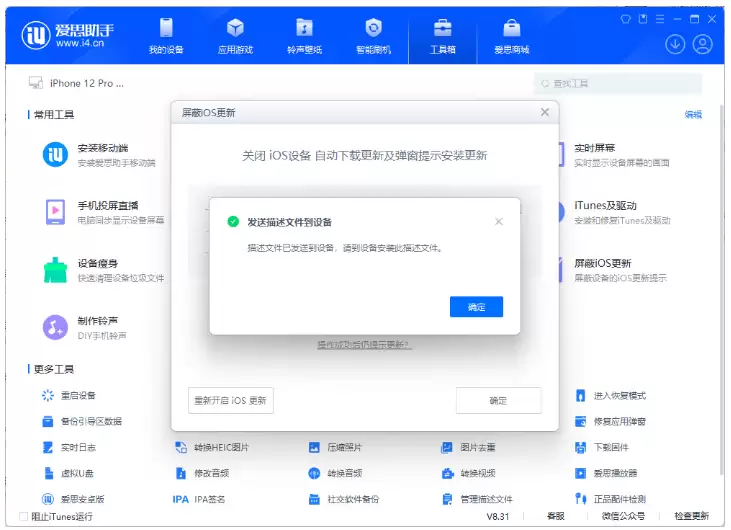731x530 pixels.
Task: Open 修复应用弹窗 tool icon
Action: (580, 421)
